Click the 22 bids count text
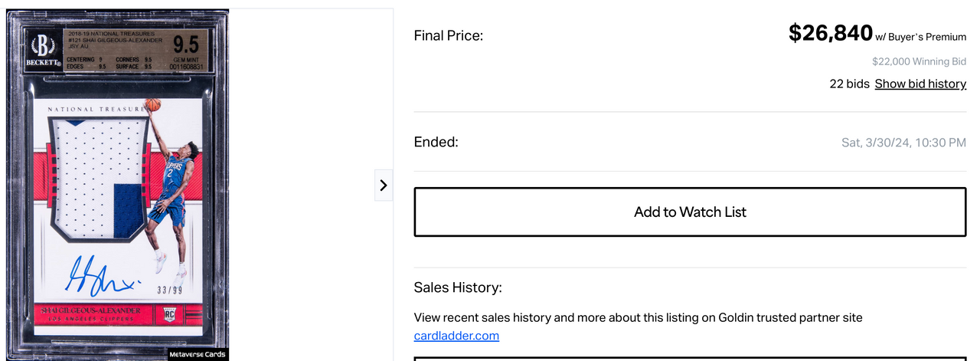The height and width of the screenshot is (361, 980). [x=849, y=84]
